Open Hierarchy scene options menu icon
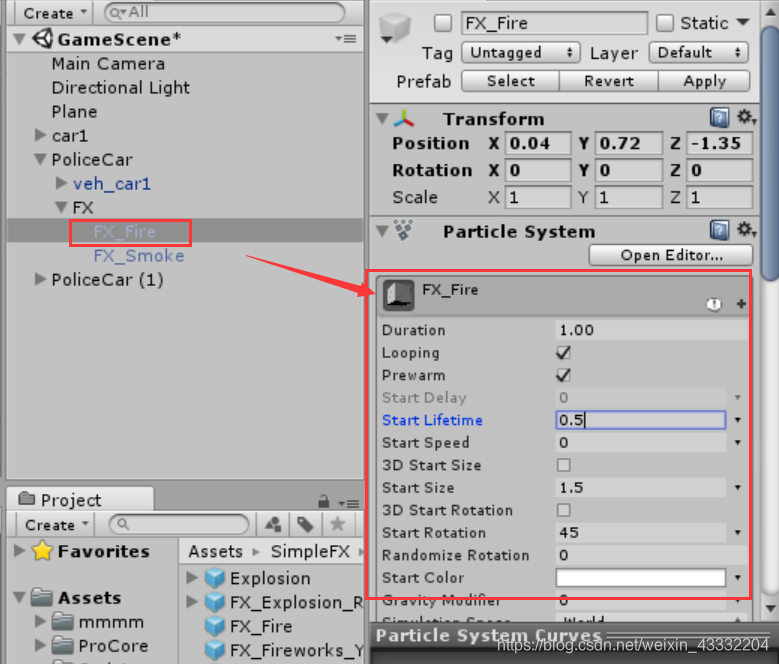 (x=346, y=39)
